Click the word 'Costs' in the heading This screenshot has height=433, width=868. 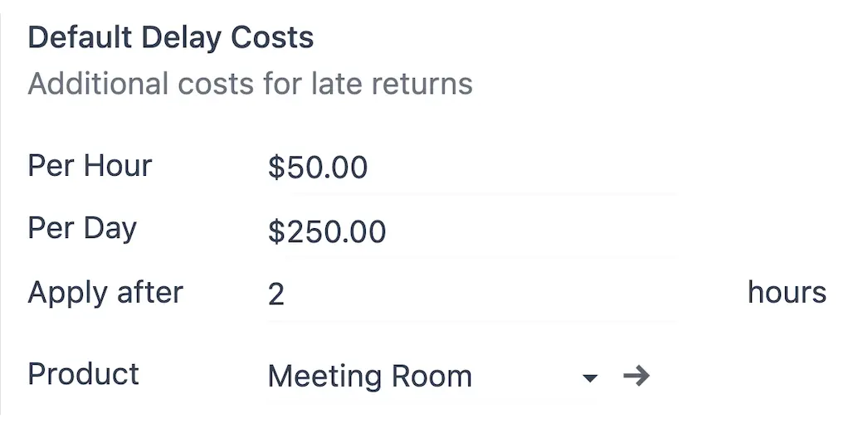click(x=272, y=38)
